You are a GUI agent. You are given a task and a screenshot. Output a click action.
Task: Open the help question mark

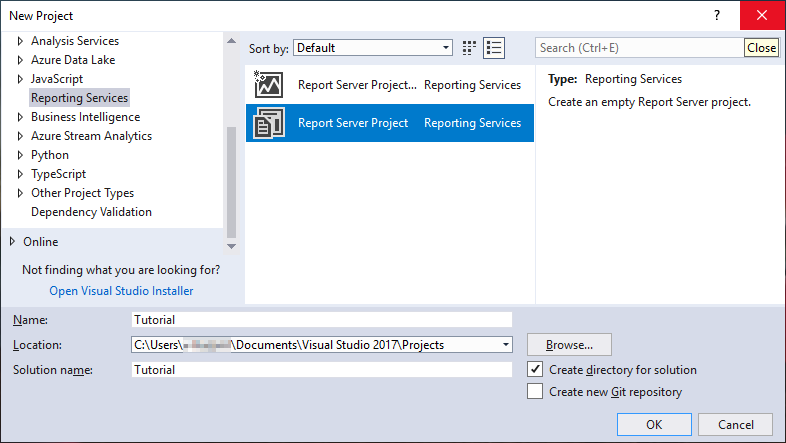tap(717, 16)
